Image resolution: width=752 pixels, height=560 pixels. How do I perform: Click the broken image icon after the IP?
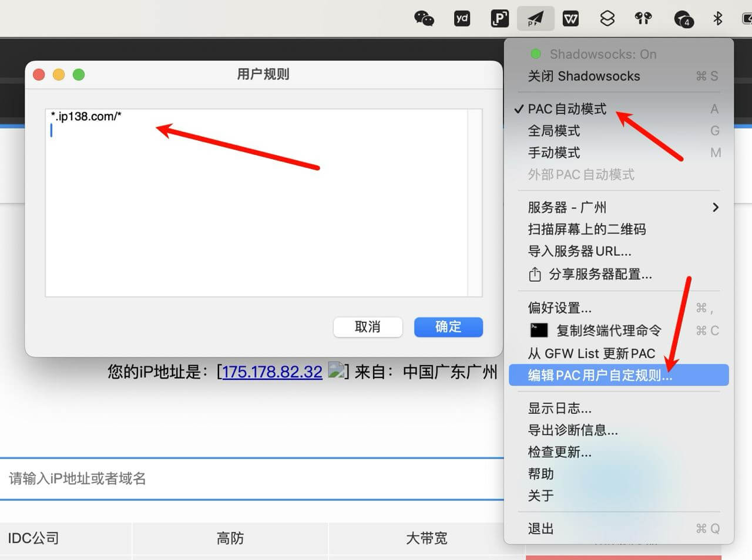point(336,370)
